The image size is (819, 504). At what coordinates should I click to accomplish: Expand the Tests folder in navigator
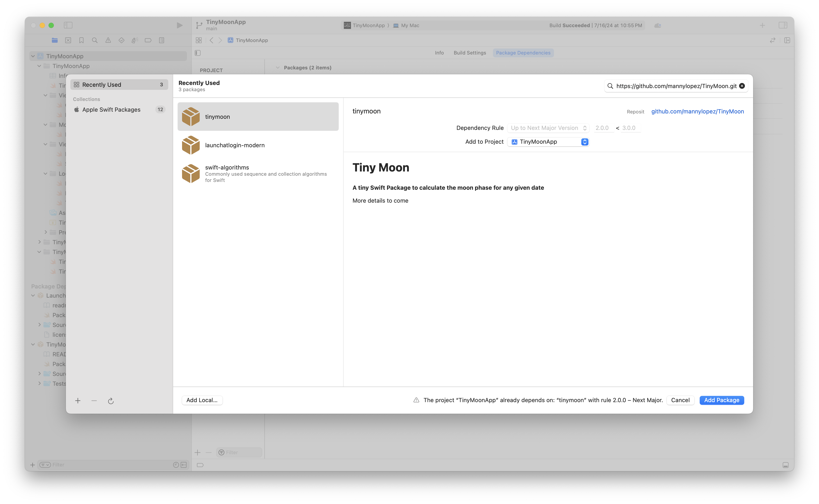click(x=39, y=383)
